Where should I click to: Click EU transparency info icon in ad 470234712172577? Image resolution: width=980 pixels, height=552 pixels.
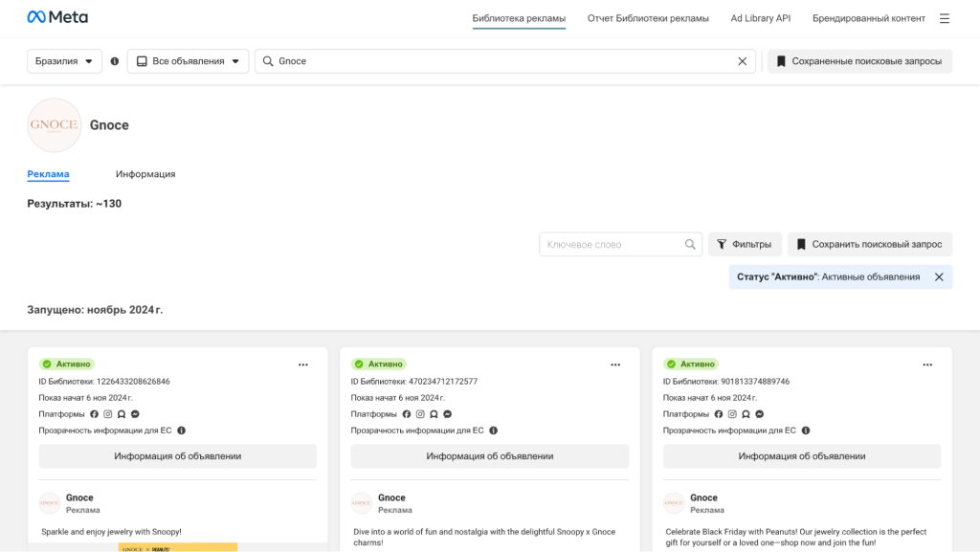pyautogui.click(x=493, y=431)
